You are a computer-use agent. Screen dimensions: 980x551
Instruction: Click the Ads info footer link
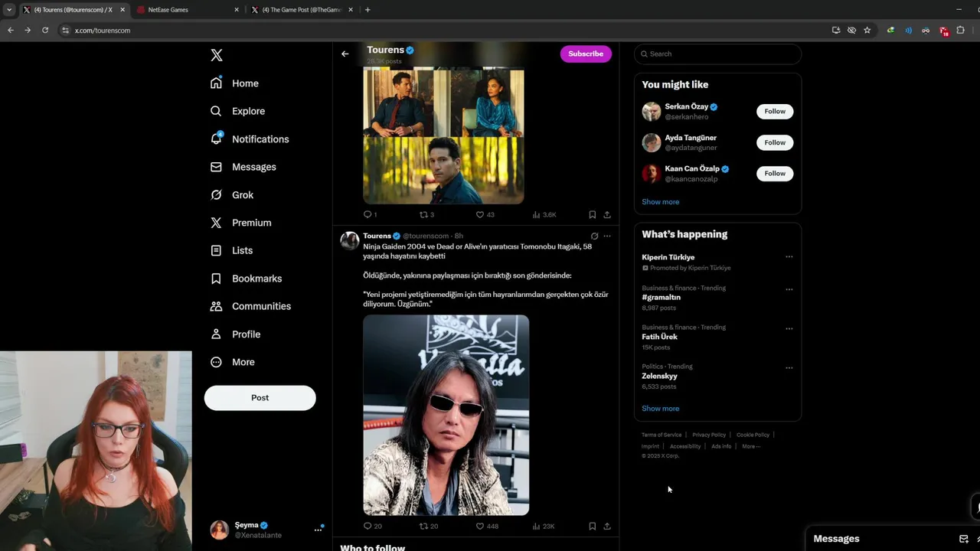(721, 446)
